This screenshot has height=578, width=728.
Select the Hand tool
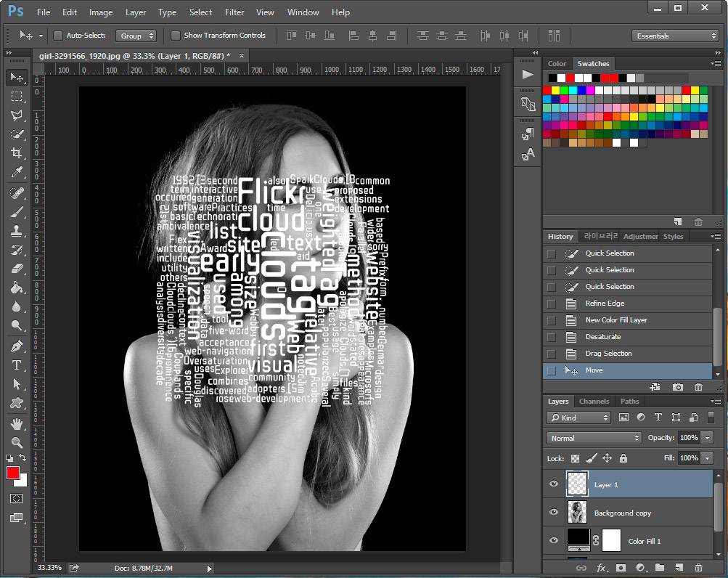17,423
